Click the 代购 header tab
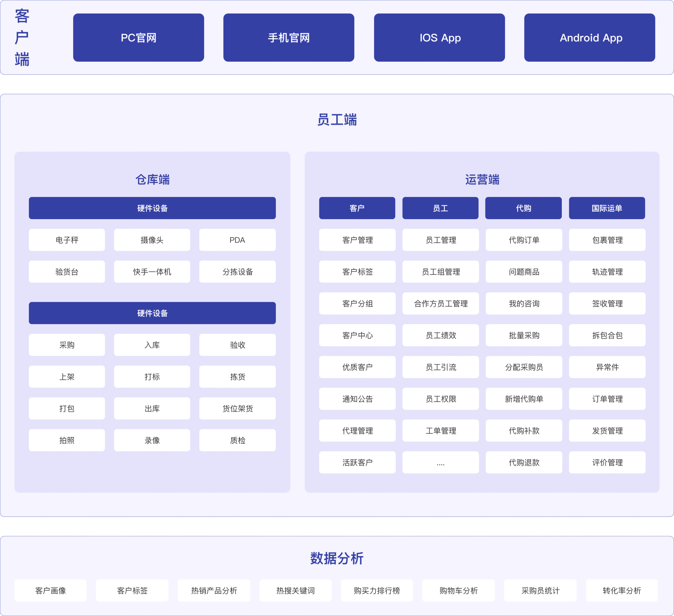Screen dimensions: 674x616 [523, 208]
